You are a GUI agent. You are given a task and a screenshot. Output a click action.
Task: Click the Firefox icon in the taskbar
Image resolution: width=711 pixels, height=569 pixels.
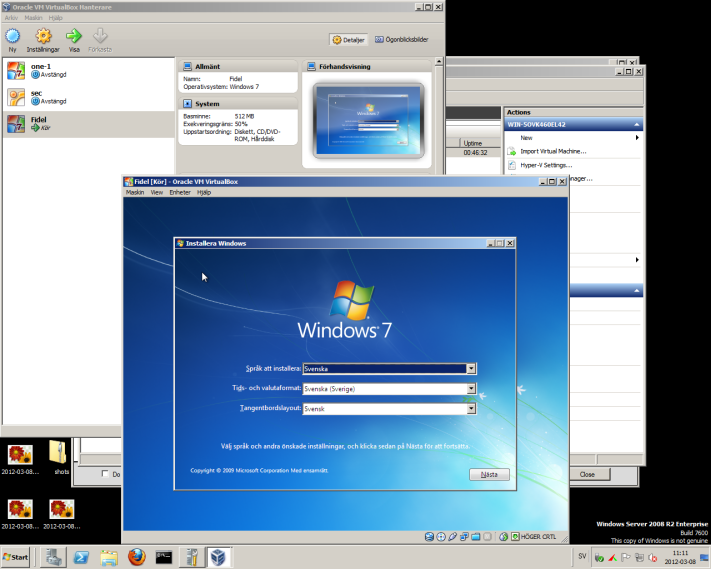pyautogui.click(x=136, y=557)
